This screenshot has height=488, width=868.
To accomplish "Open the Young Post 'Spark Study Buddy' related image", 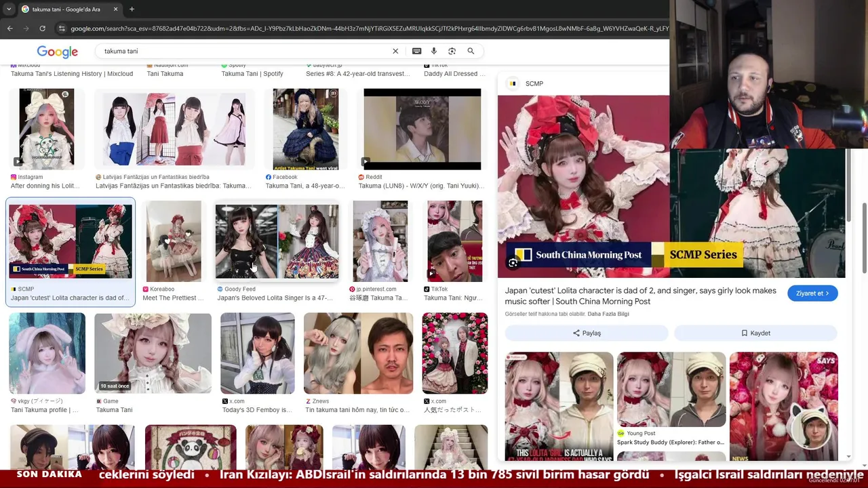I will tap(671, 389).
